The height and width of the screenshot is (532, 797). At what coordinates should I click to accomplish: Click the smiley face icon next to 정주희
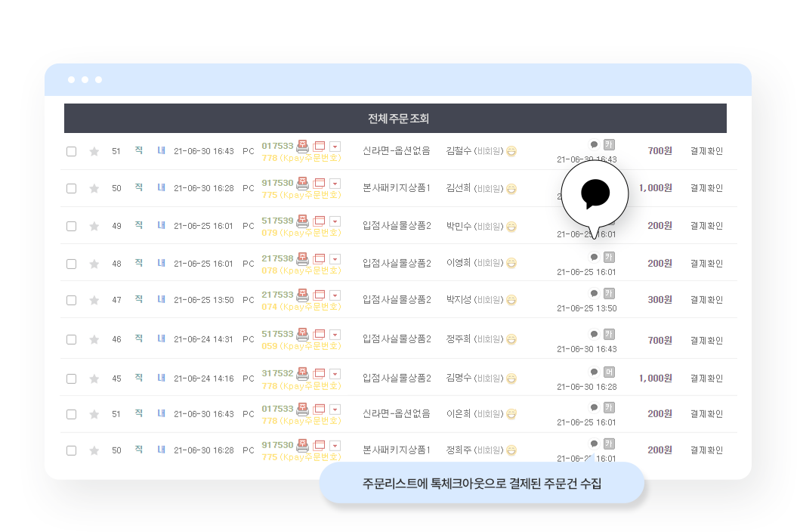point(512,339)
